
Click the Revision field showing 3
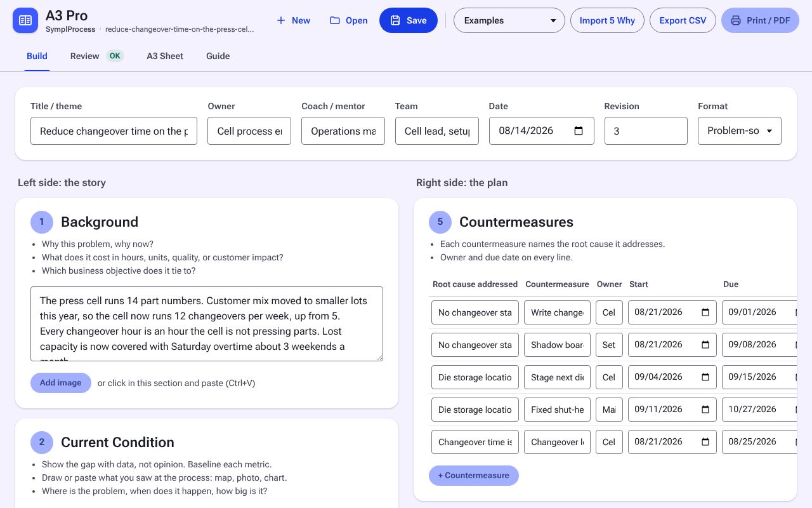click(x=646, y=131)
